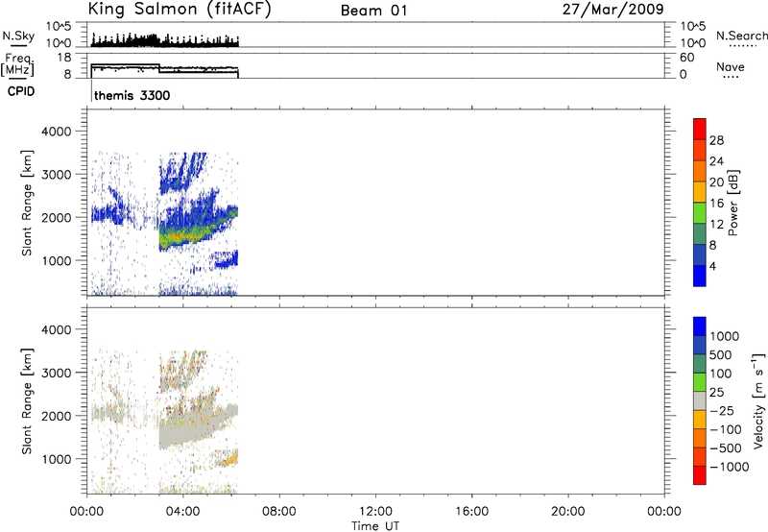Viewport: 768px width, 532px height.
Task: Pick the green 25–100 velocity colorbar segment
Action: (x=700, y=382)
